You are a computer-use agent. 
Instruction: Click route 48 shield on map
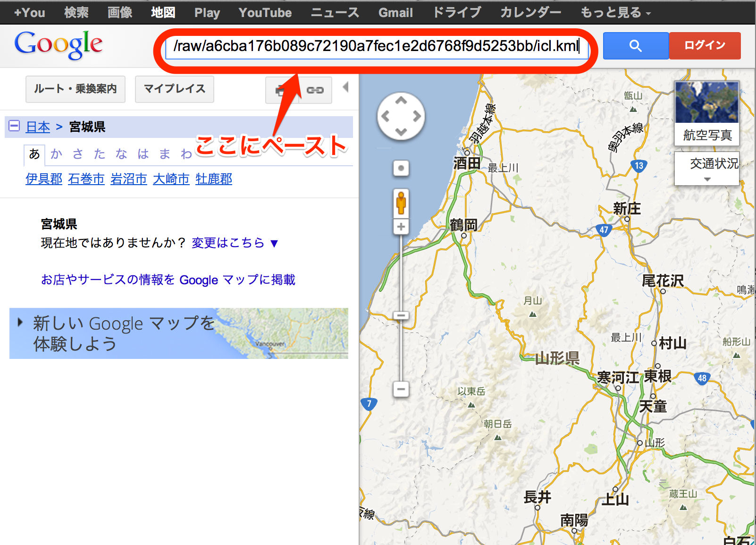point(702,378)
